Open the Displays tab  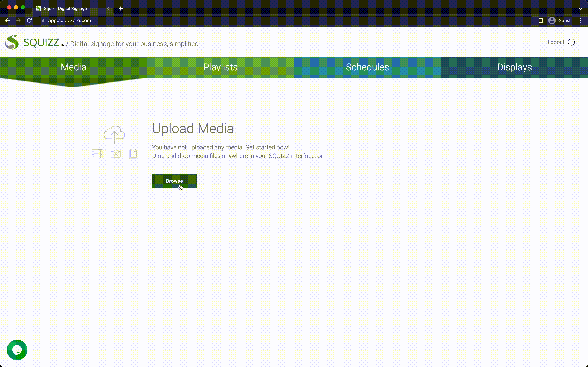click(x=514, y=67)
